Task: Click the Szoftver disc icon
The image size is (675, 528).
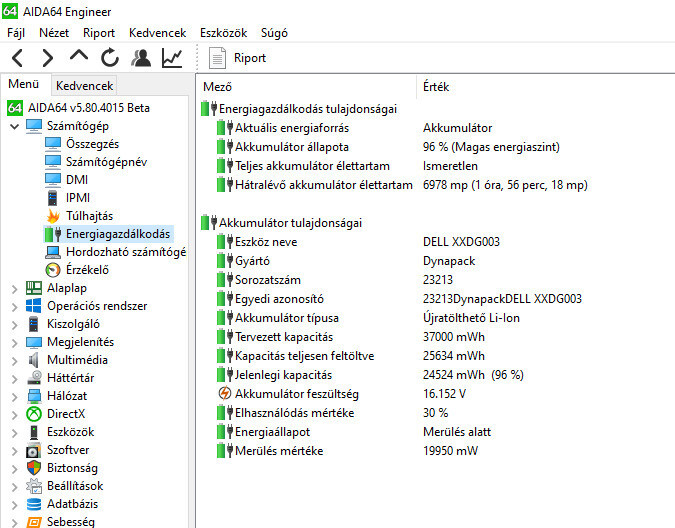Action: tap(34, 451)
